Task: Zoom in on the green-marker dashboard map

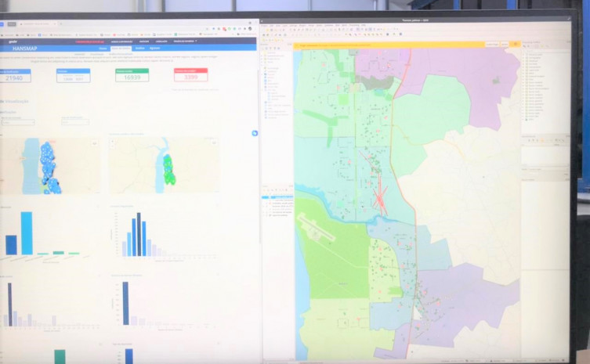Action: pos(112,142)
